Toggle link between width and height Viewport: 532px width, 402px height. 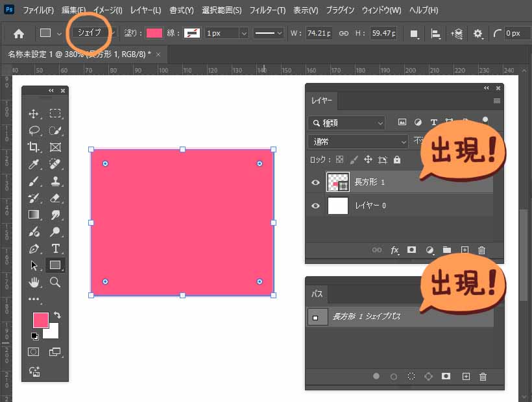pos(344,33)
